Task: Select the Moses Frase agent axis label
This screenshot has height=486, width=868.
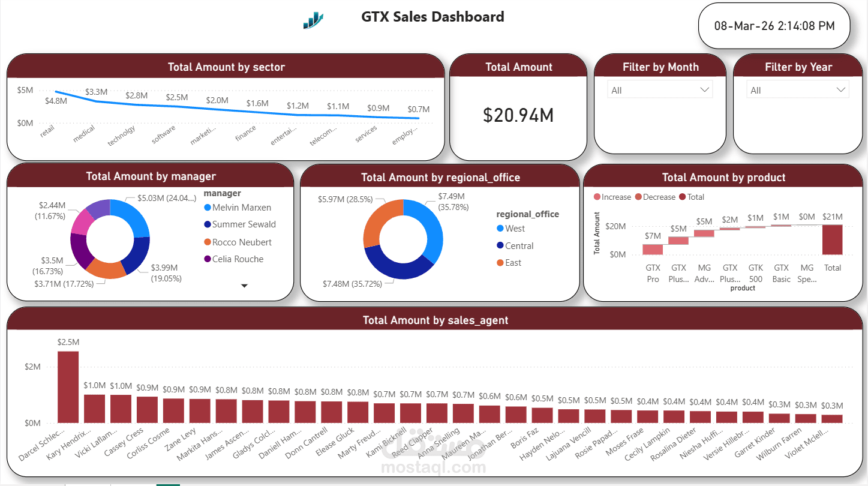Action: pos(624,442)
